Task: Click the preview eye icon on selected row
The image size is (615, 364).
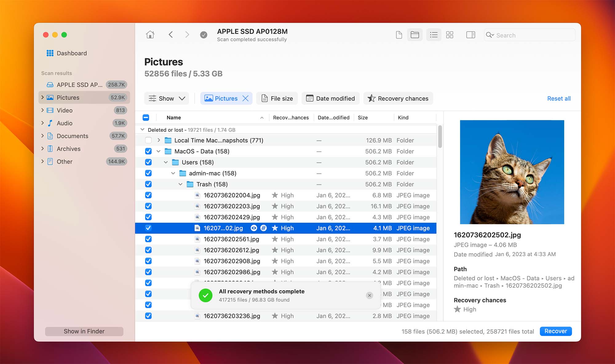Action: tap(254, 228)
